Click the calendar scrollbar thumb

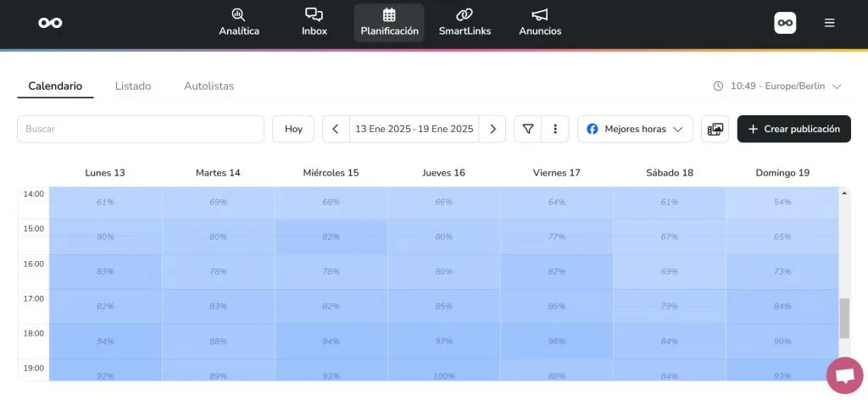844,318
